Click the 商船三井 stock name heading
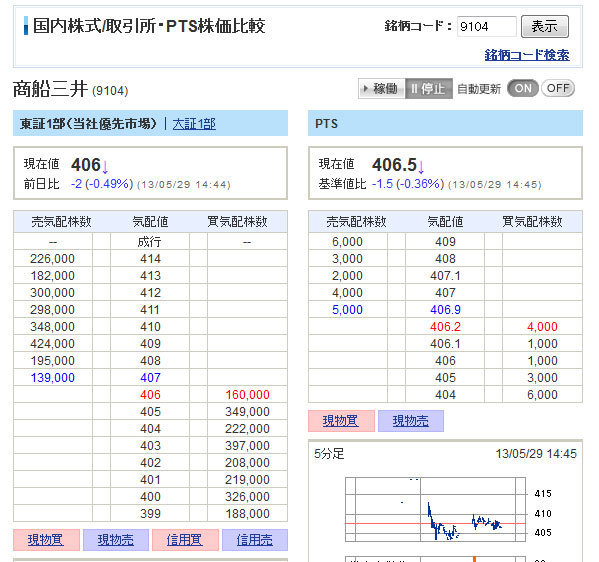 coord(50,89)
